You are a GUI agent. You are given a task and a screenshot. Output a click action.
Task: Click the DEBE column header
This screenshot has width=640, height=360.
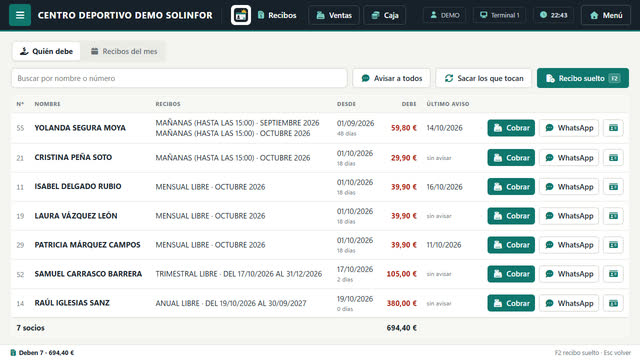409,104
